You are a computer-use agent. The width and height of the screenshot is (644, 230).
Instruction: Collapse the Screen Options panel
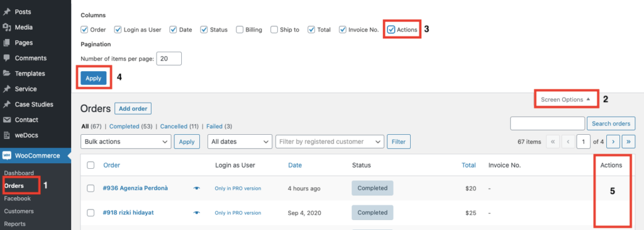[565, 100]
